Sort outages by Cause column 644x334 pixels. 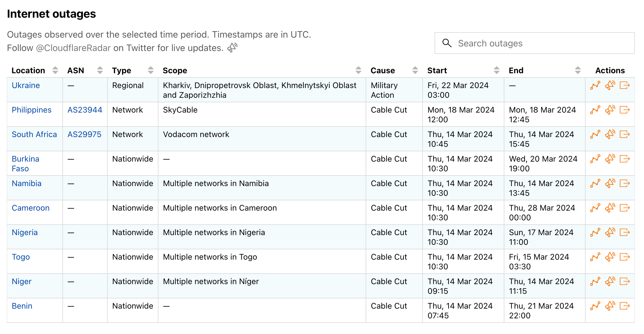point(415,70)
